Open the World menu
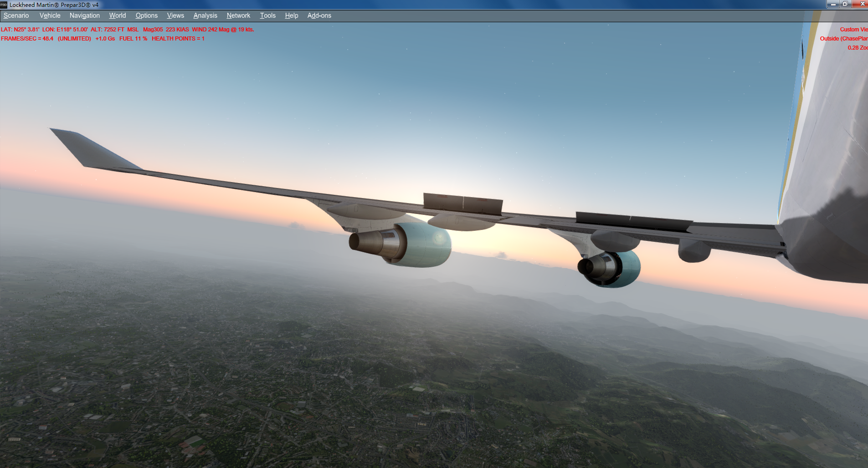This screenshot has height=468, width=868. click(x=117, y=15)
